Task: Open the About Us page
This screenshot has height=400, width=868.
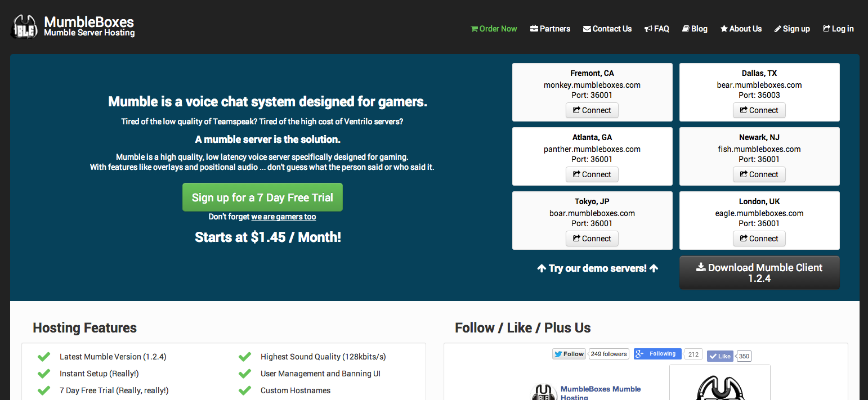Action: [x=741, y=29]
